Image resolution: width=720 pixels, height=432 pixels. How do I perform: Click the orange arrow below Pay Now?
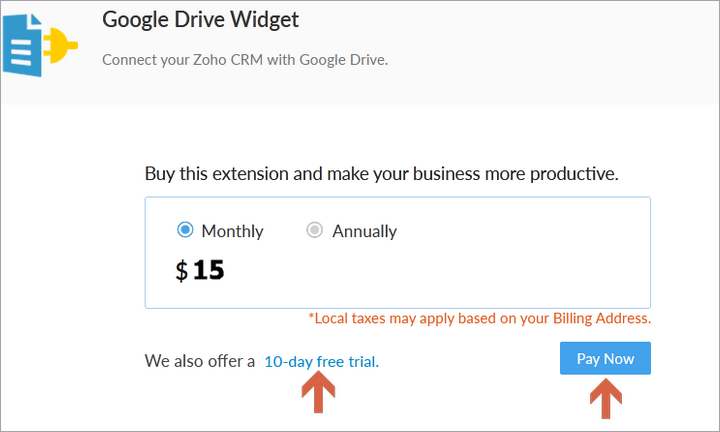tap(606, 398)
